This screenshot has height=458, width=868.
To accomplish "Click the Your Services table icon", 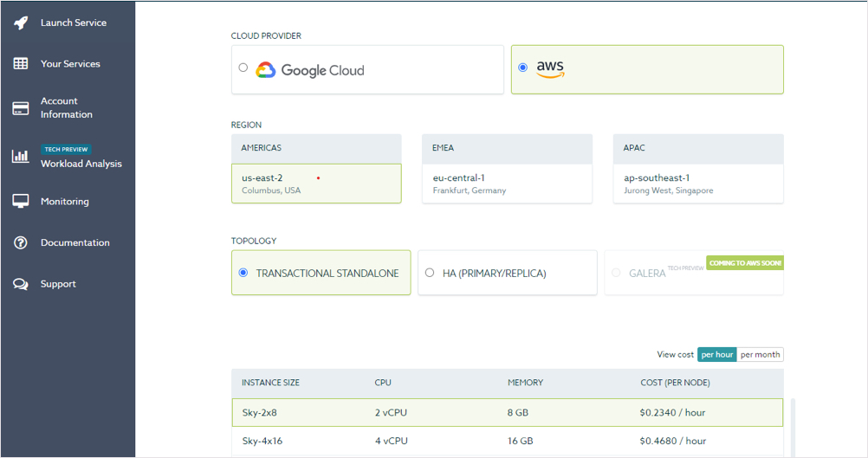I will point(21,64).
